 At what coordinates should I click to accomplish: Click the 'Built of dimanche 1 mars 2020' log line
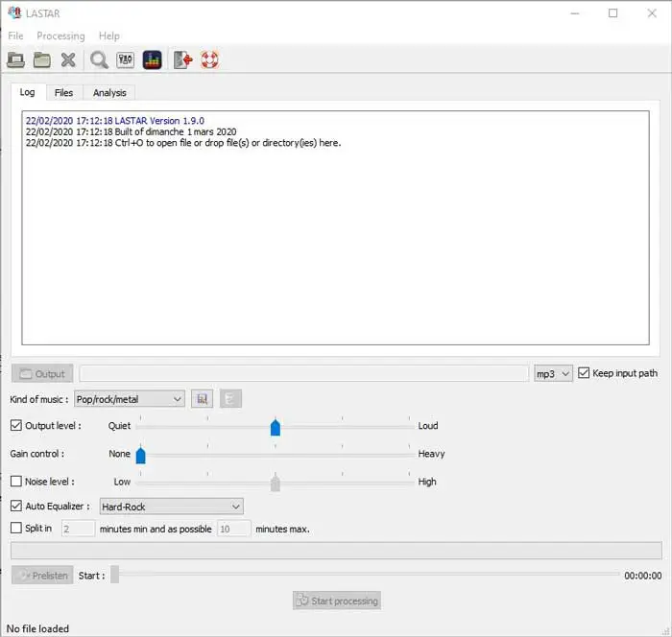(x=131, y=132)
